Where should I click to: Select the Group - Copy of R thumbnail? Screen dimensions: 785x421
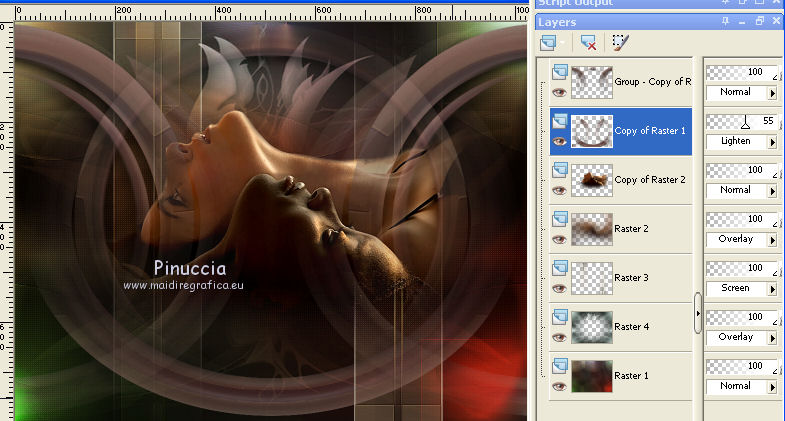click(592, 82)
